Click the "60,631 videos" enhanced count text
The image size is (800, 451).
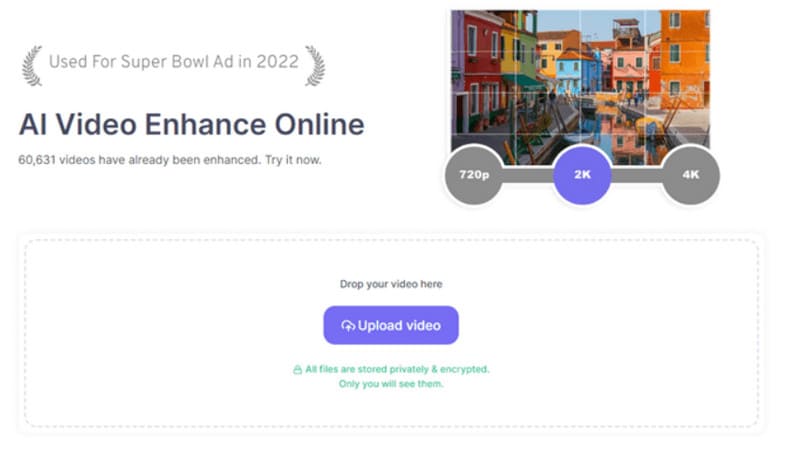[170, 159]
